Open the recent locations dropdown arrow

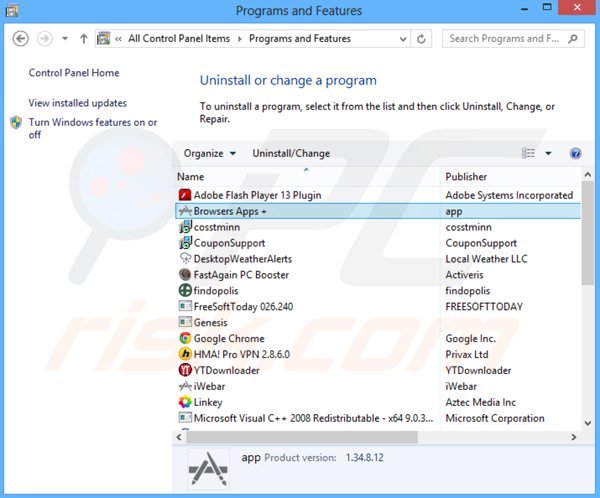65,39
